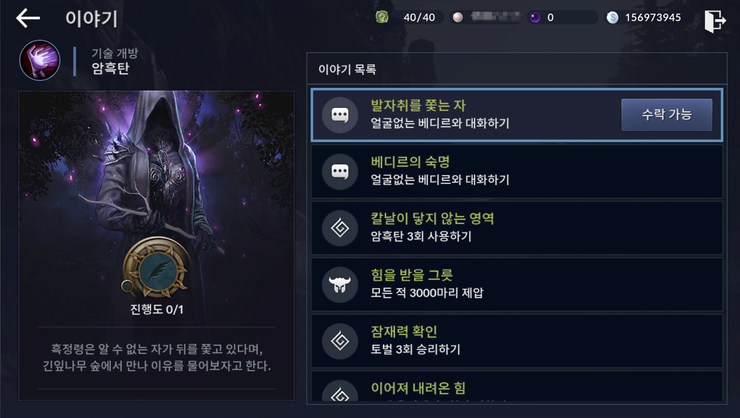Click the horned helmet icon on 힘을 받을 그릇
The width and height of the screenshot is (740, 418).
340,284
